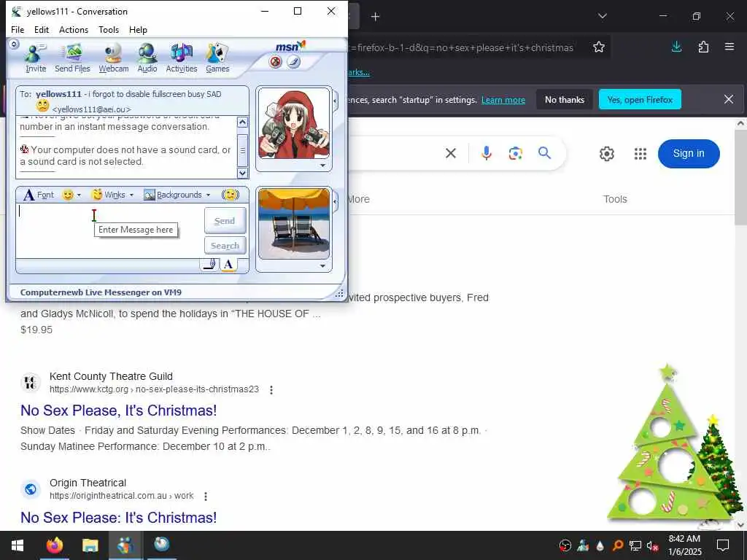Open the Help menu
Image resolution: width=747 pixels, height=560 pixels.
pos(138,29)
